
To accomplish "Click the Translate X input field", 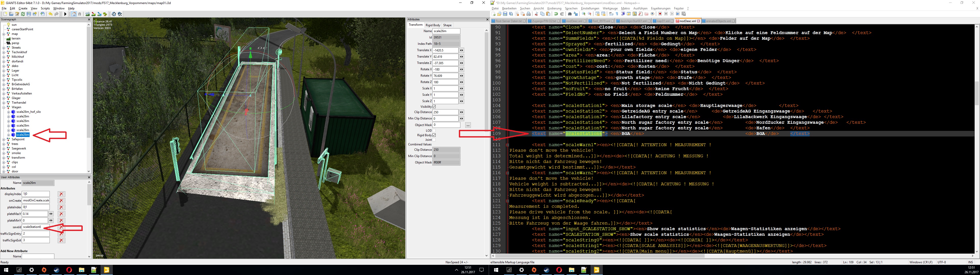I will pyautogui.click(x=445, y=50).
